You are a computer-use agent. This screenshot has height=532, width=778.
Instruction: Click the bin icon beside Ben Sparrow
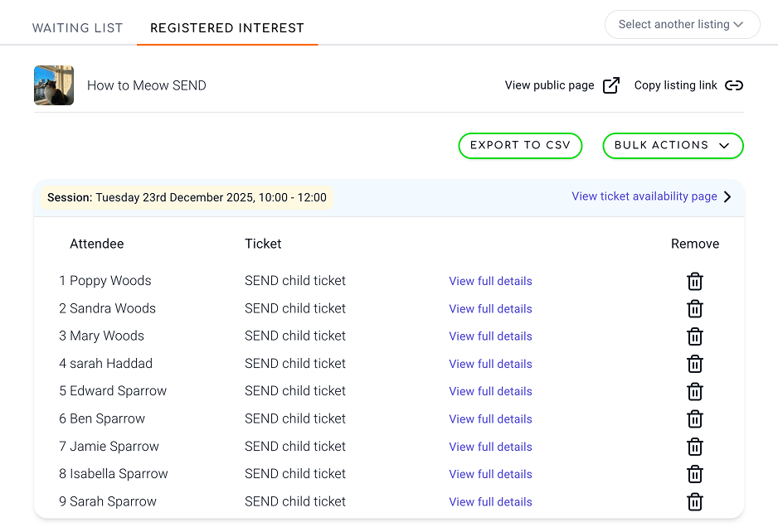(x=695, y=419)
